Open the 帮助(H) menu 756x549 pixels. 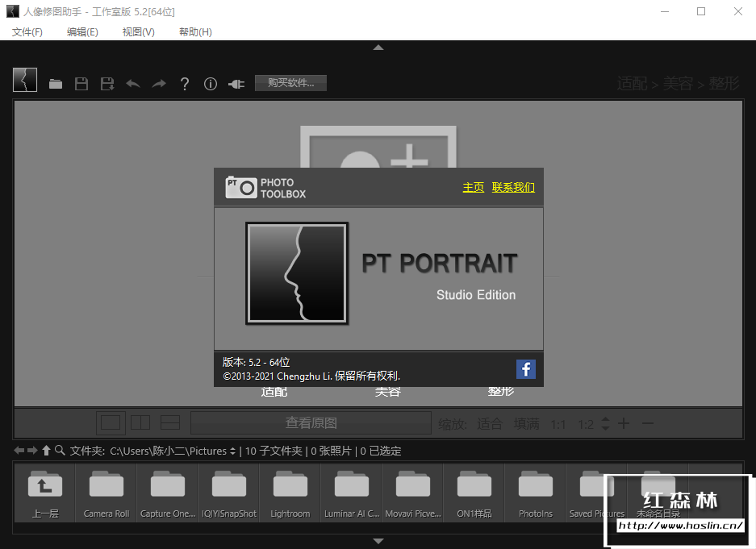point(195,31)
